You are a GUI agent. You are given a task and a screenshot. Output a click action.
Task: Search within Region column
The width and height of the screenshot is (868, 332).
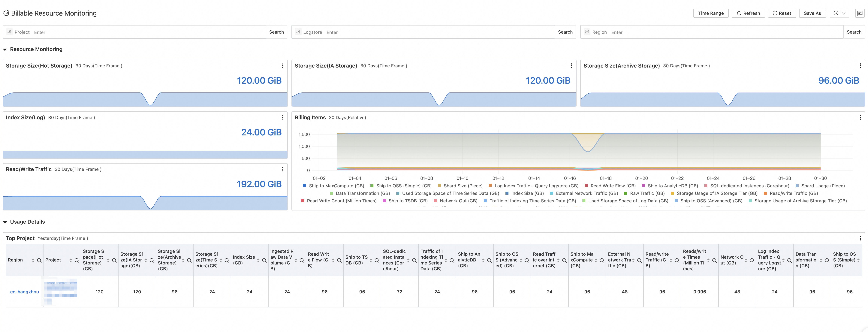[39, 261]
